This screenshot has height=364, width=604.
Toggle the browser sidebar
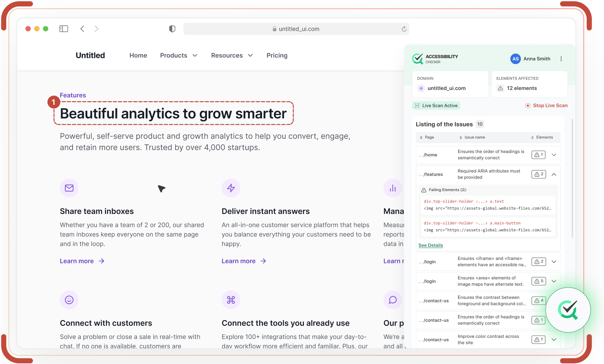pos(64,29)
